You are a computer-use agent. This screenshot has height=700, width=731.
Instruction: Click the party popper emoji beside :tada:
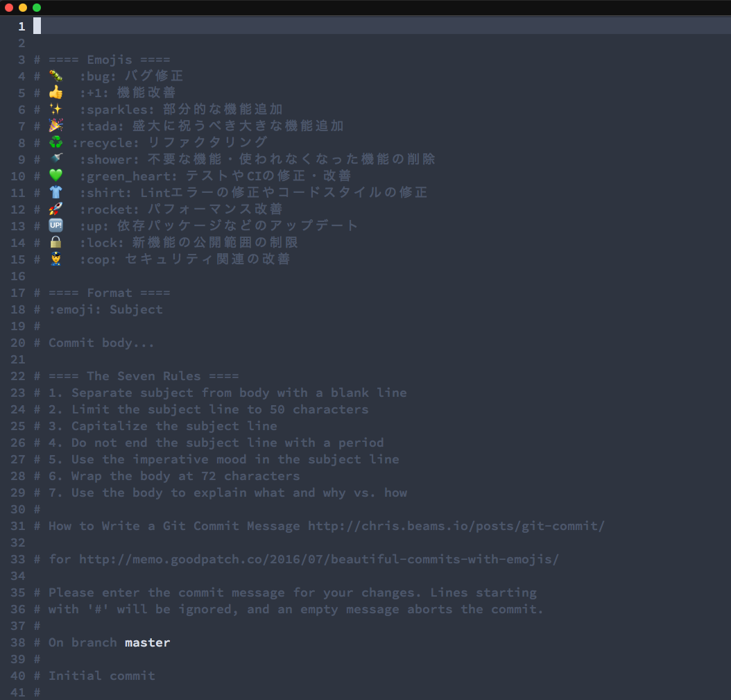[55, 126]
